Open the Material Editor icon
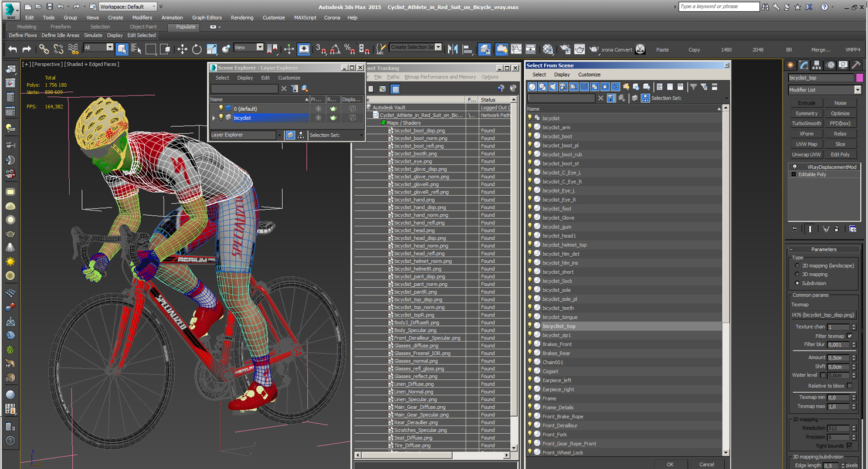868x469 pixels. 548,49
